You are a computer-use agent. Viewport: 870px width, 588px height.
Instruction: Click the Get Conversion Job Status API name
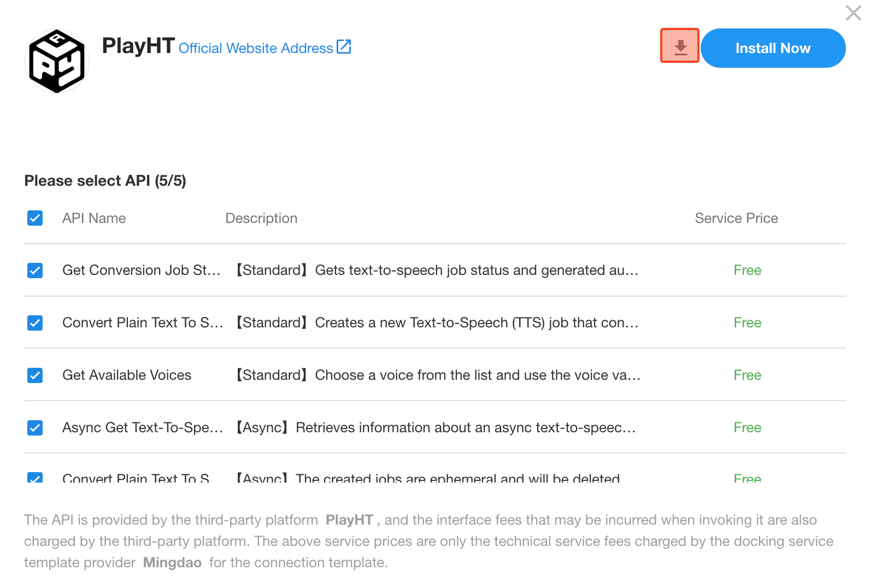(x=142, y=271)
